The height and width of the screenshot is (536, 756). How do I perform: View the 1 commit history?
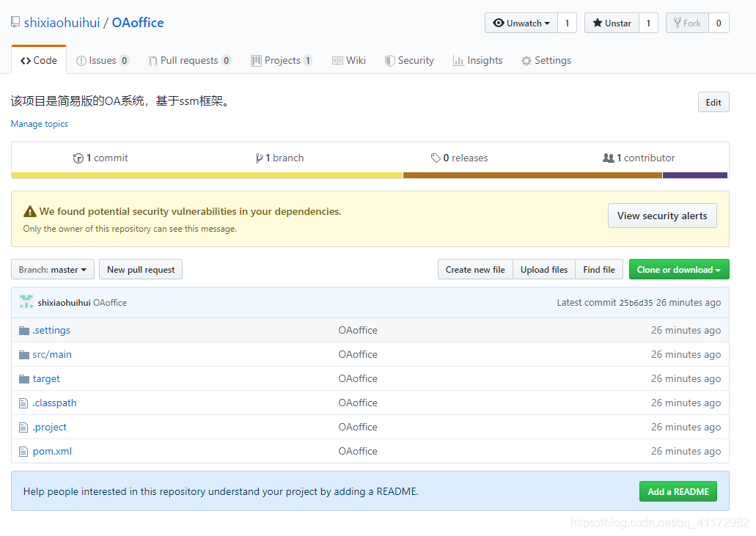100,158
